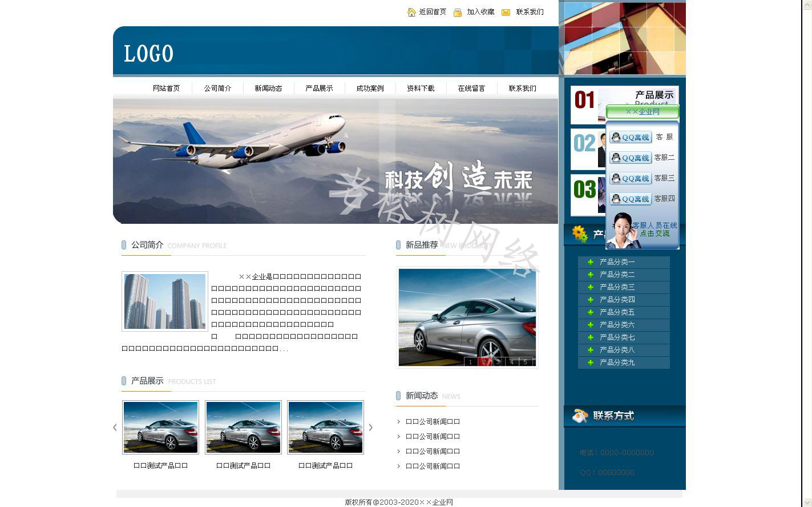Open the first 公司新闻 news link
Viewport: 812px width, 507px height.
[433, 422]
